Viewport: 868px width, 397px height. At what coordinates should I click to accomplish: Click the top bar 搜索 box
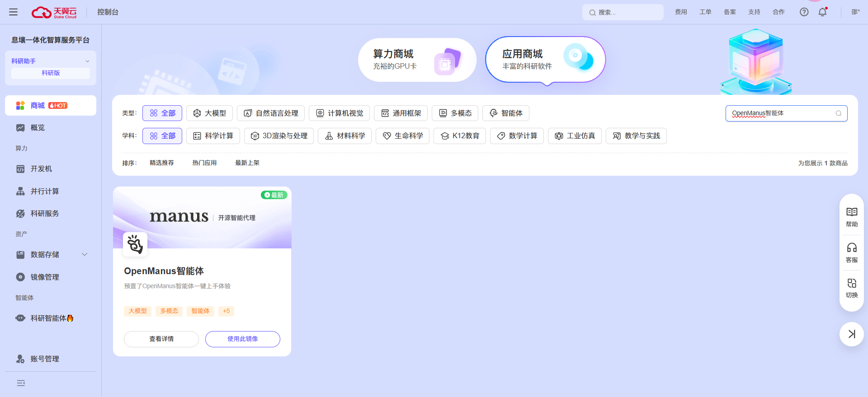[x=623, y=12]
